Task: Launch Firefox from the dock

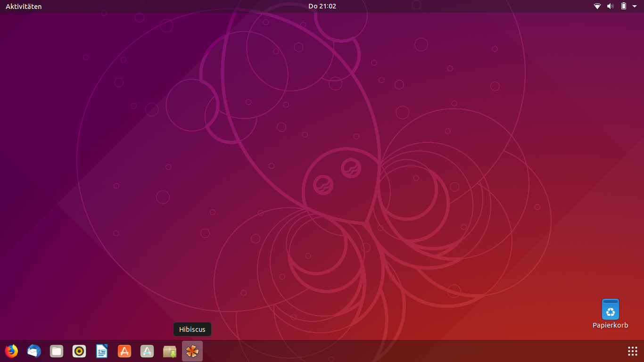Action: coord(11,351)
